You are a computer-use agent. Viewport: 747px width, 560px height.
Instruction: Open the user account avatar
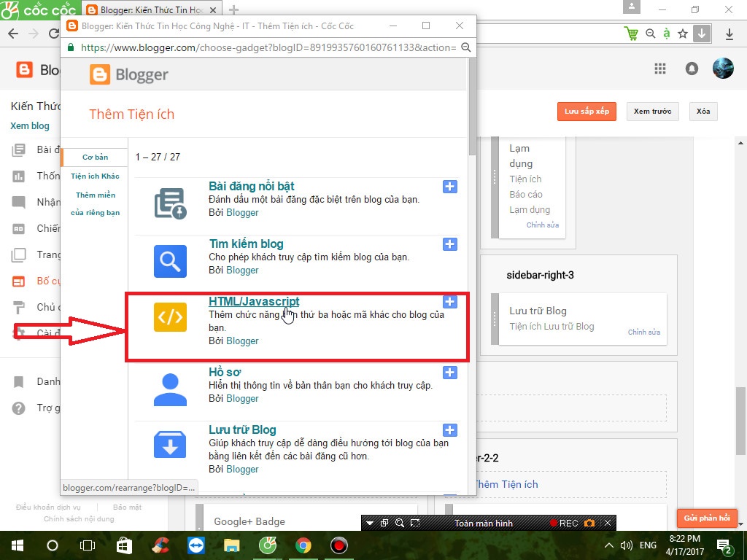point(723,68)
